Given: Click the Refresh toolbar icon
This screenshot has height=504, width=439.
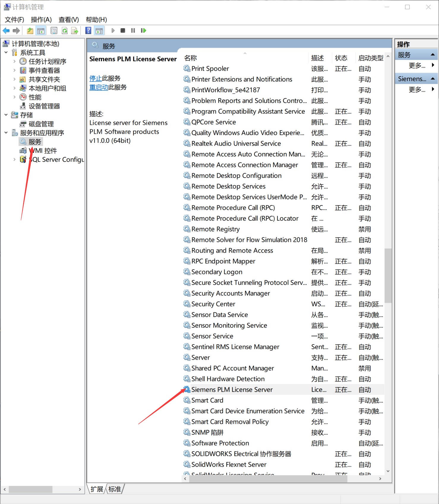Looking at the screenshot, I should point(64,31).
